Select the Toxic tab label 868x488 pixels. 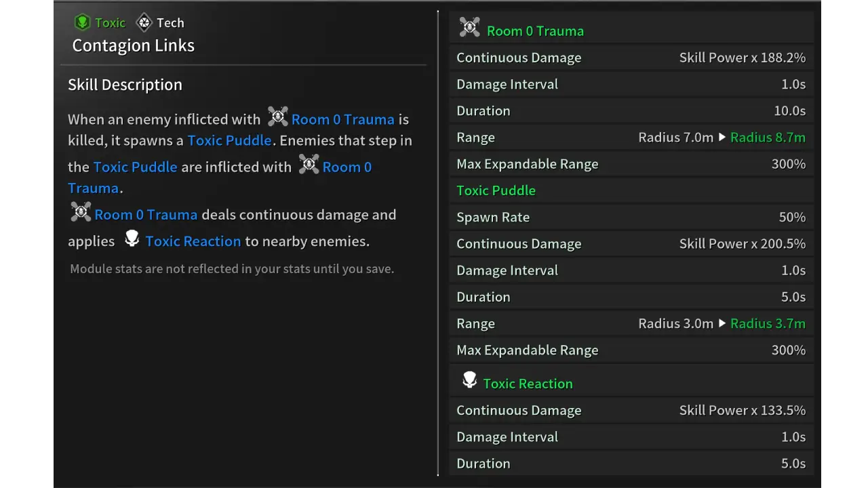[x=110, y=22]
